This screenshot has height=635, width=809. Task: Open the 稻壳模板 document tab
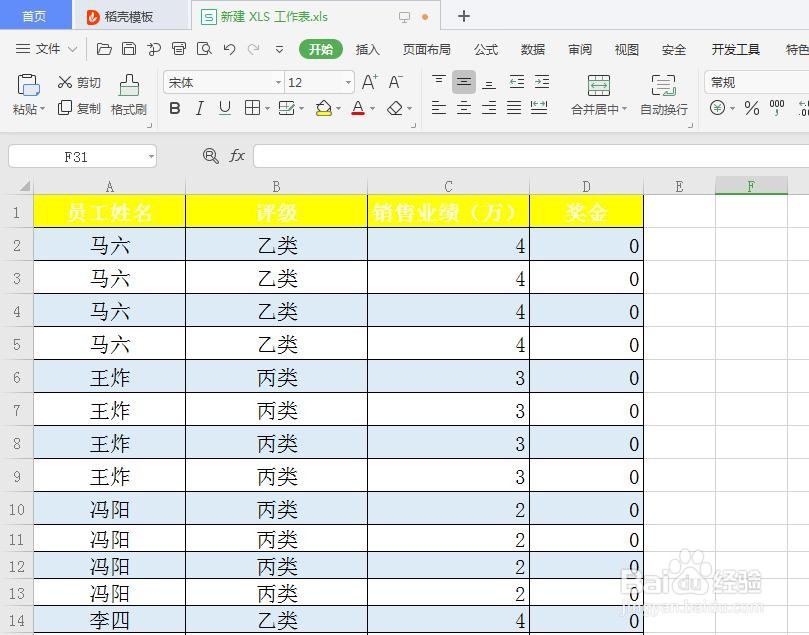131,16
